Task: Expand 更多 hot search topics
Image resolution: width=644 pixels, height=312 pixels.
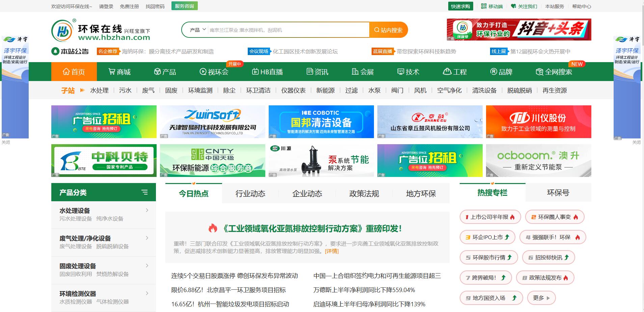Action: coord(541,298)
